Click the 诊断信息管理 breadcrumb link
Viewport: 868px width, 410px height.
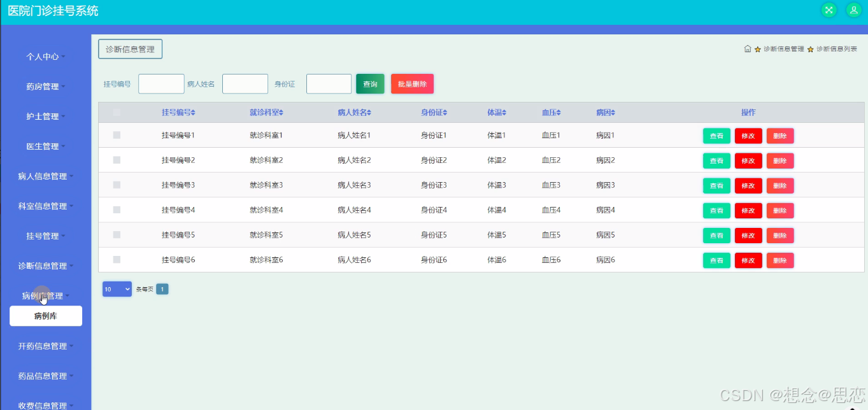tap(783, 49)
